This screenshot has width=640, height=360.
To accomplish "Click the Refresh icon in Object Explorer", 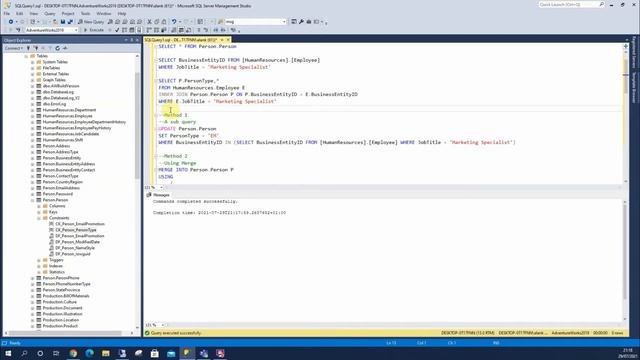I will (58, 48).
